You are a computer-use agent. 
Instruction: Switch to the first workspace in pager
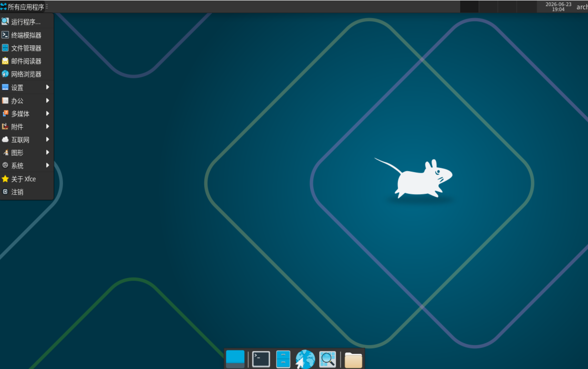(469, 7)
